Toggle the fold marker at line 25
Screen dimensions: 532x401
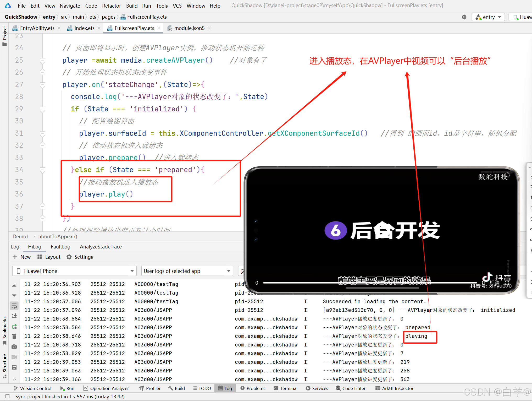click(x=42, y=60)
